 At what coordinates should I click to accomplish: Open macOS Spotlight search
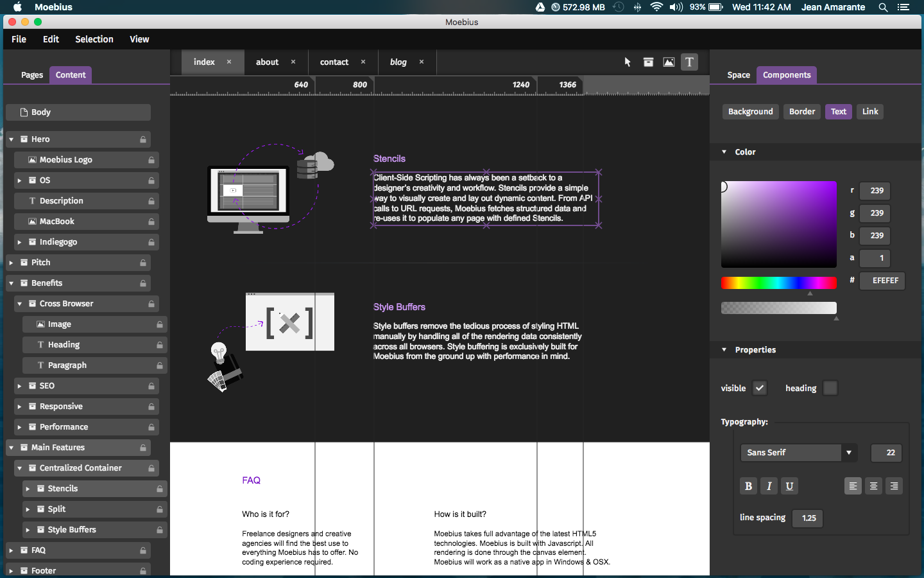coord(884,7)
